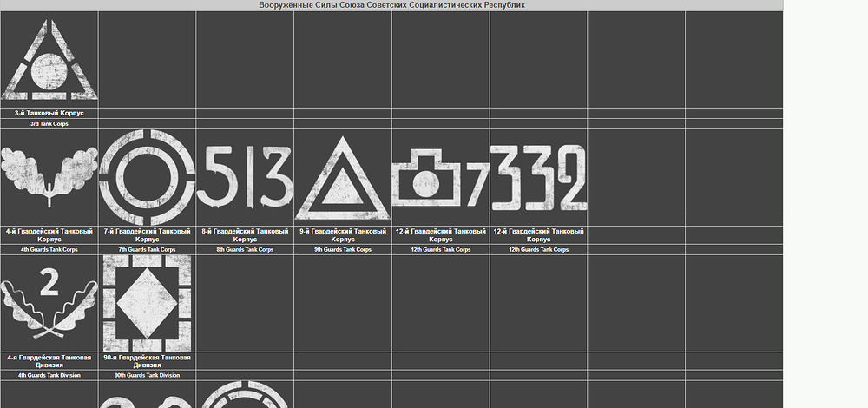The height and width of the screenshot is (408, 868).
Task: Click the 513 number emblem
Action: [245, 176]
